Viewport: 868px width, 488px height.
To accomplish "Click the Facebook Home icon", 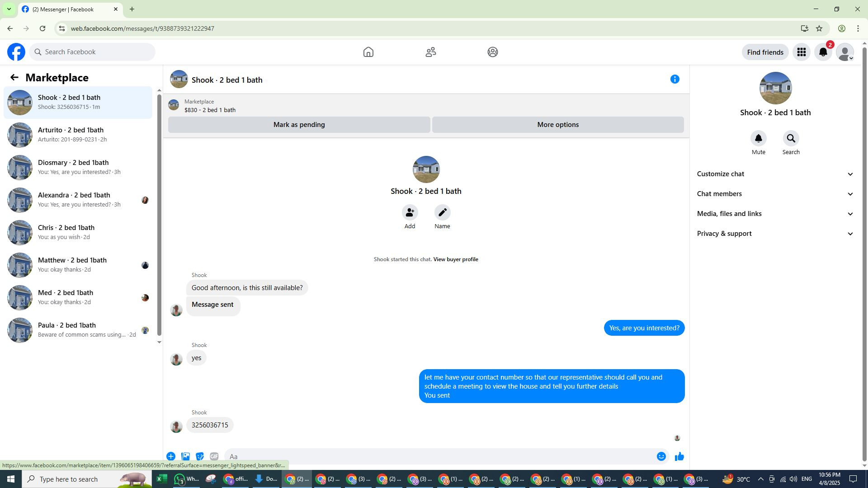I will pyautogui.click(x=368, y=52).
